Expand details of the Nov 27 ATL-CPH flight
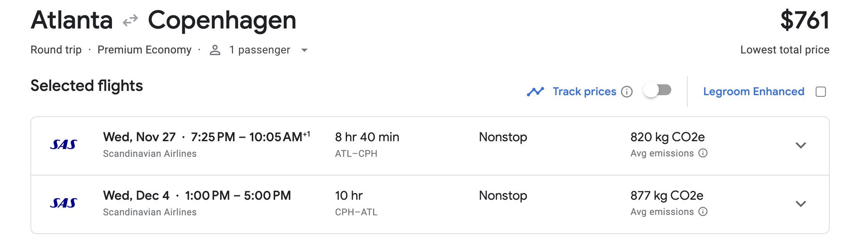The image size is (868, 252). (x=800, y=146)
